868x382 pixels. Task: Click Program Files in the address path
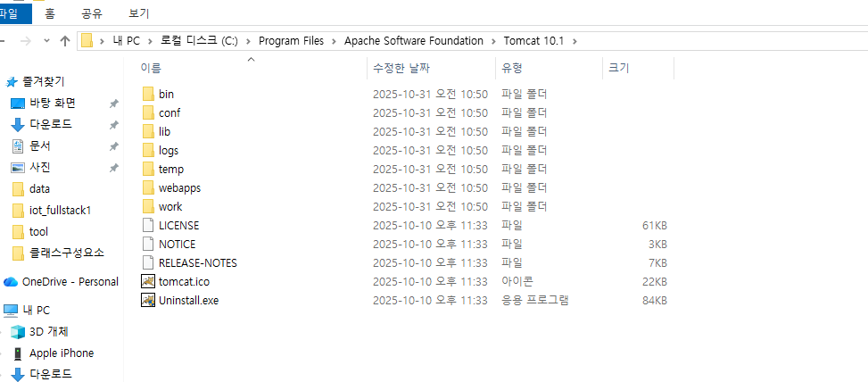[x=291, y=41]
